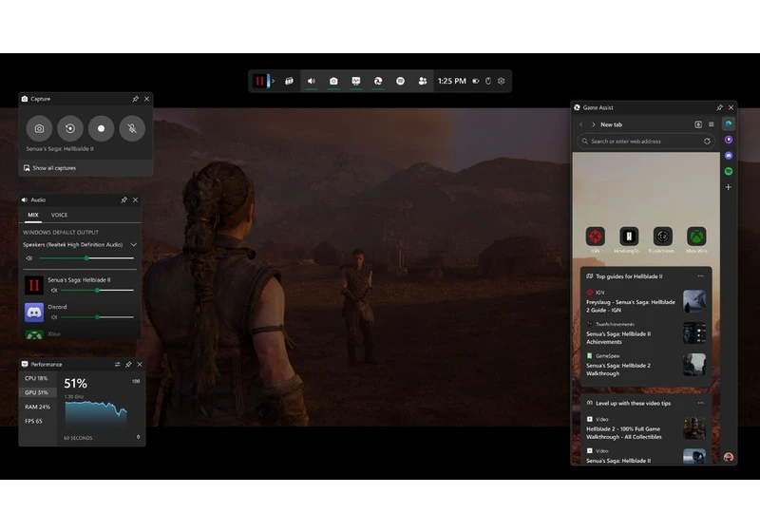Open Xbox Social widget from Game Bar toolbar
760x532 pixels.
[x=422, y=81]
